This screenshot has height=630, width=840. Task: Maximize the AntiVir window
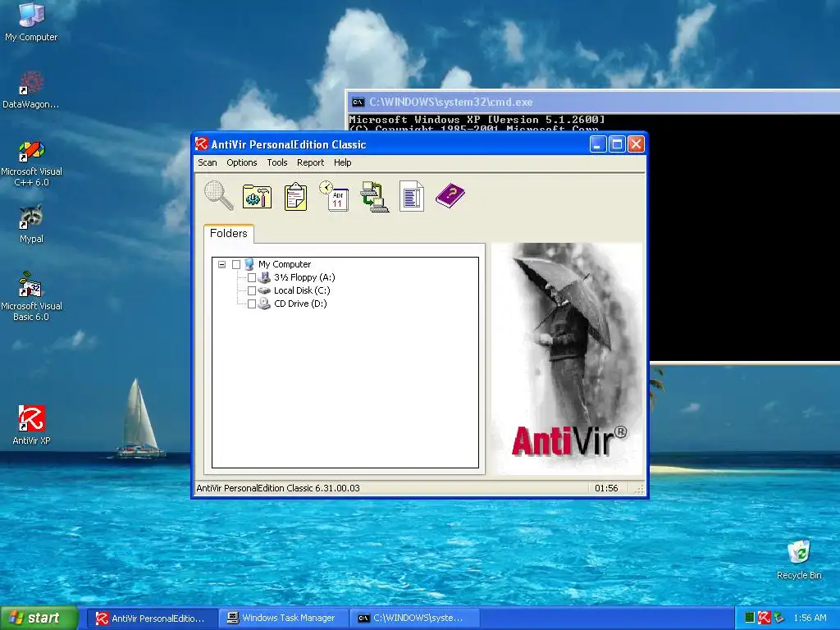(x=617, y=144)
